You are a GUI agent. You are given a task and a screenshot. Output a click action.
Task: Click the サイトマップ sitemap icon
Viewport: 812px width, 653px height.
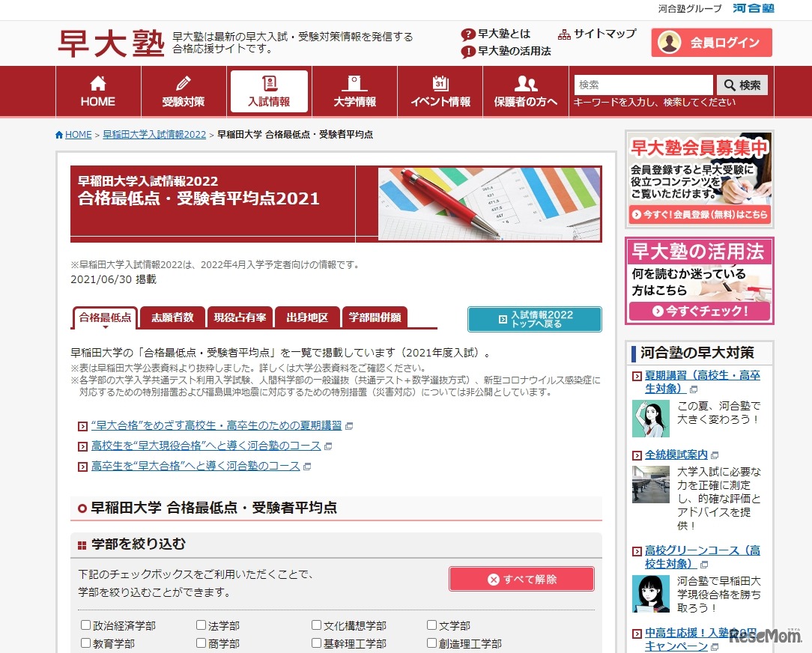coord(564,34)
